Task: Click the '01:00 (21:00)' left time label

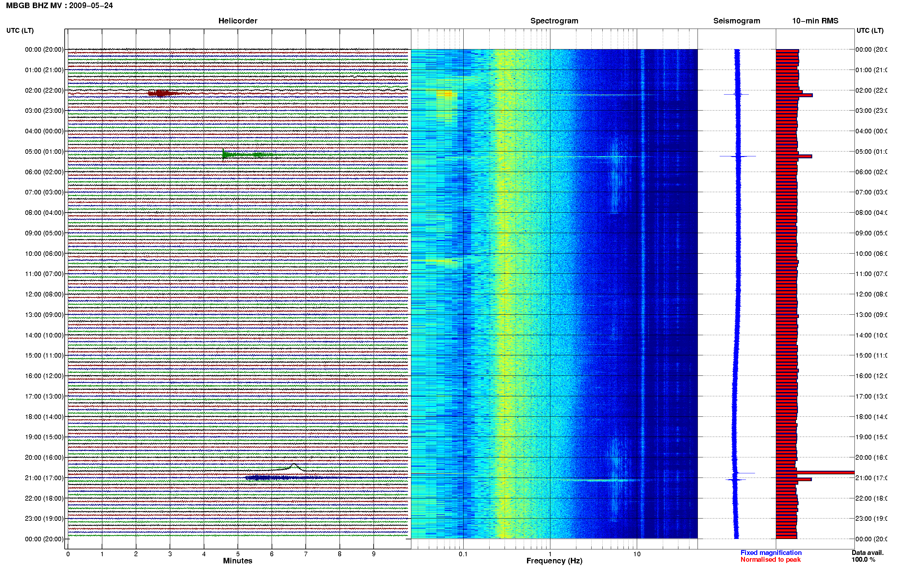Action: point(44,70)
